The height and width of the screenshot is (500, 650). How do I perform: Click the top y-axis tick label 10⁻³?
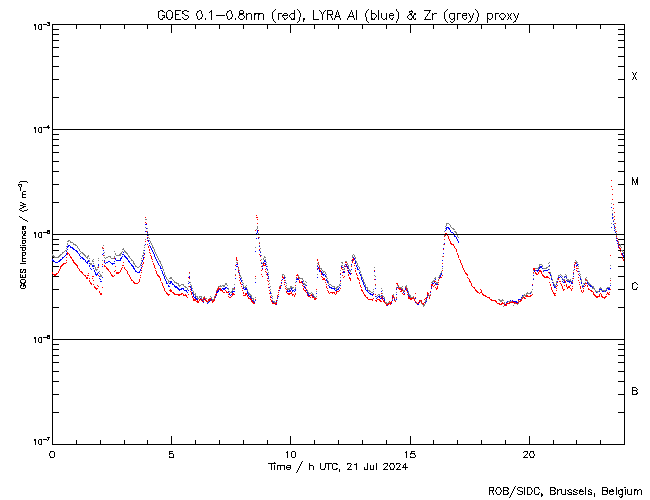point(39,25)
